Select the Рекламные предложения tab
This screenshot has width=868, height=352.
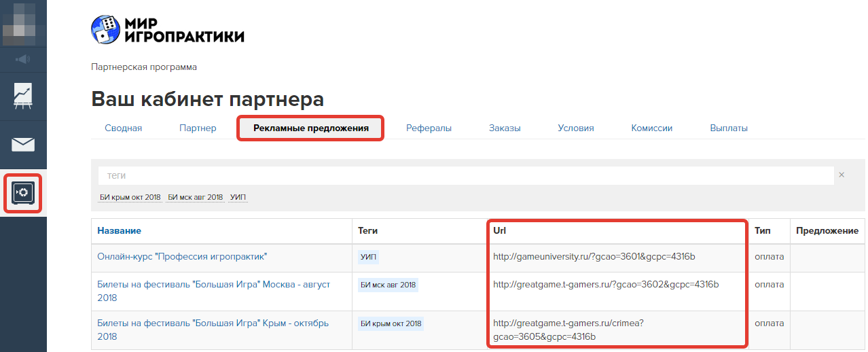(311, 128)
